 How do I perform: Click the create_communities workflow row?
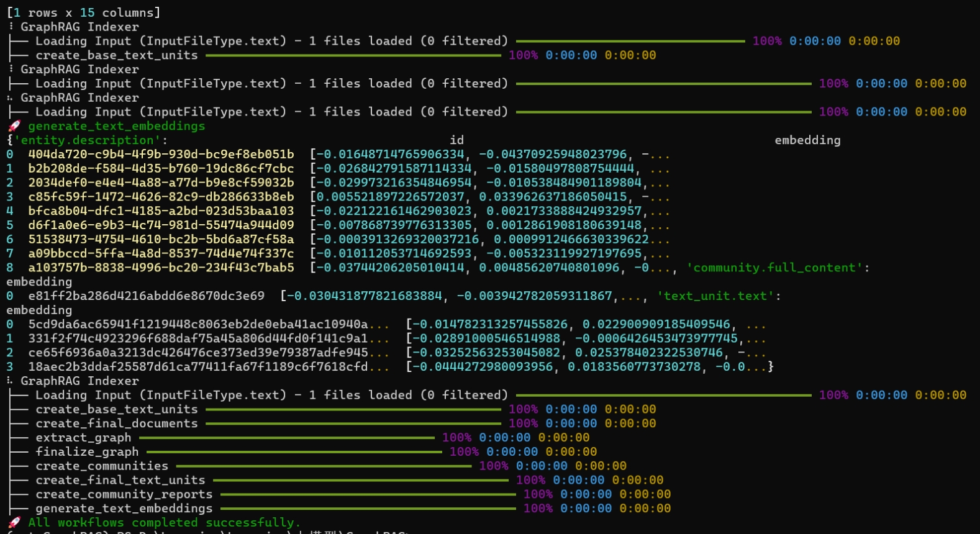318,466
